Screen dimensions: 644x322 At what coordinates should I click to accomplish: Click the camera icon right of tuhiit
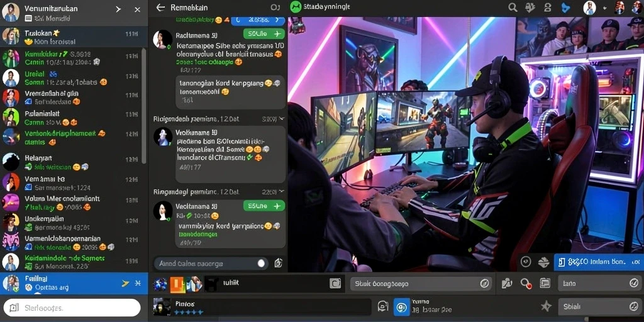click(x=335, y=283)
